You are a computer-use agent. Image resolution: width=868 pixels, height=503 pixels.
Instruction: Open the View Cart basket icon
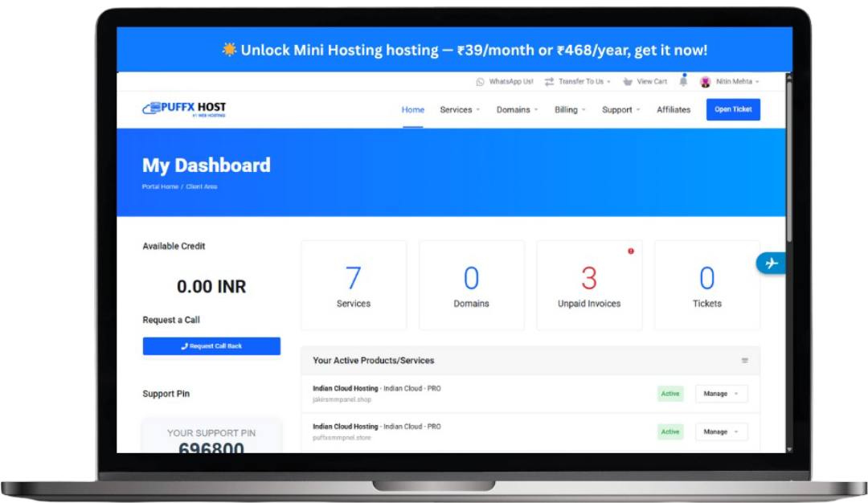click(x=627, y=82)
